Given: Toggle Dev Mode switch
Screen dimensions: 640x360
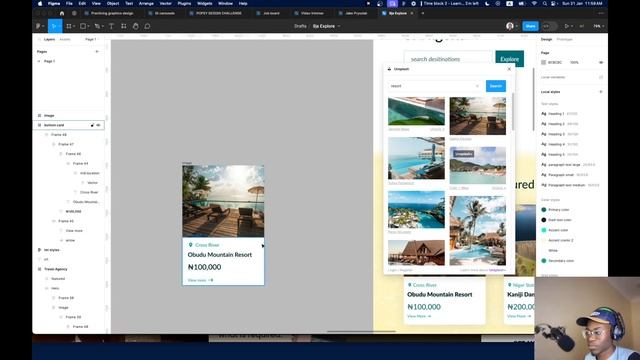Looking at the screenshot, I should 549,26.
